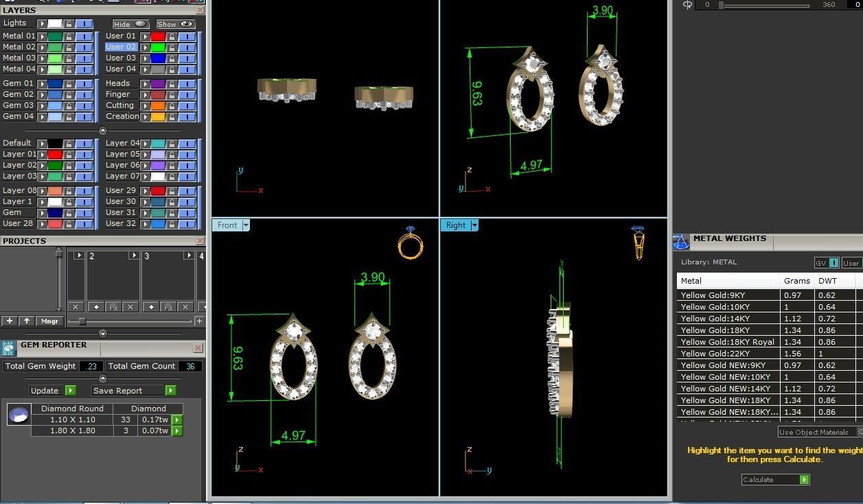
Task: Click the rotation icon beside the 0-360 slider
Action: [687, 5]
